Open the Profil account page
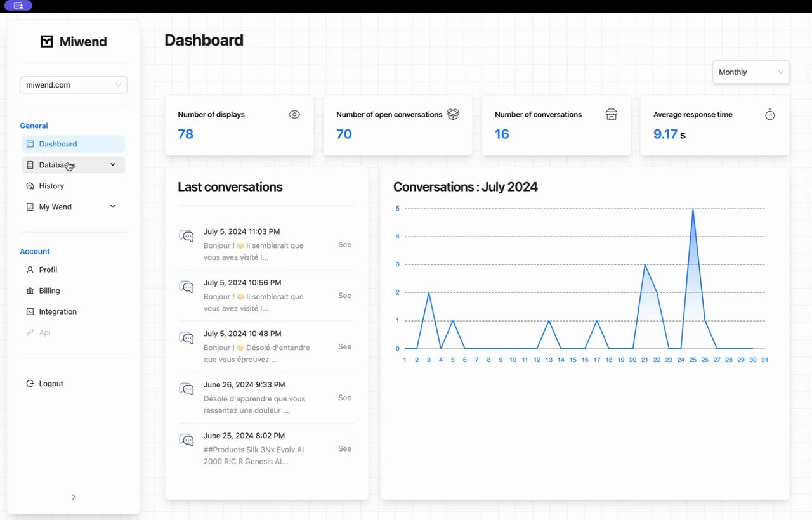 tap(74, 270)
